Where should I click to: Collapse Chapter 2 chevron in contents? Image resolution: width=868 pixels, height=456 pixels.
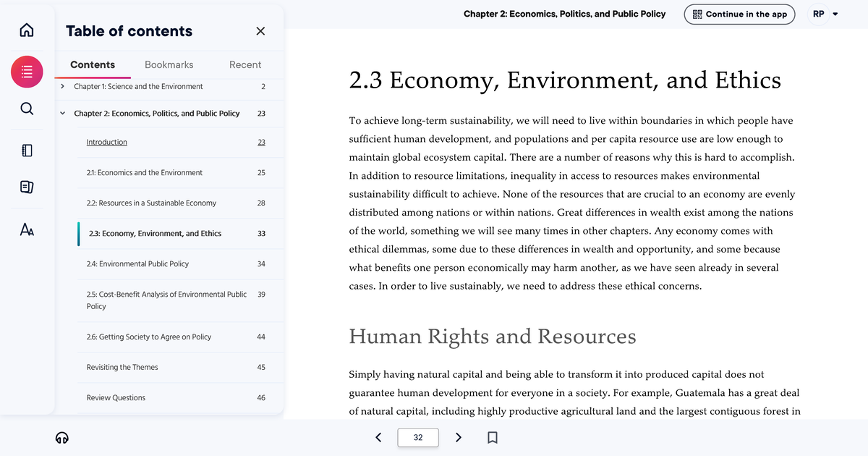(x=63, y=113)
